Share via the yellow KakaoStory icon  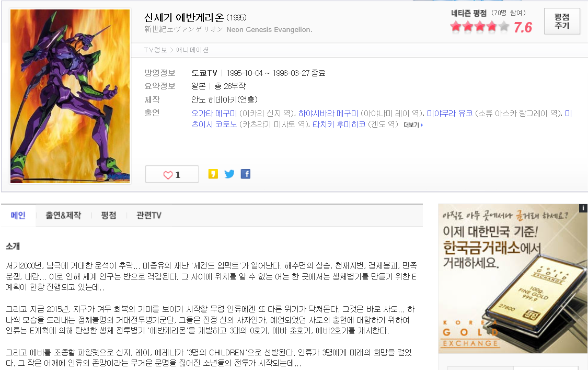coord(213,174)
